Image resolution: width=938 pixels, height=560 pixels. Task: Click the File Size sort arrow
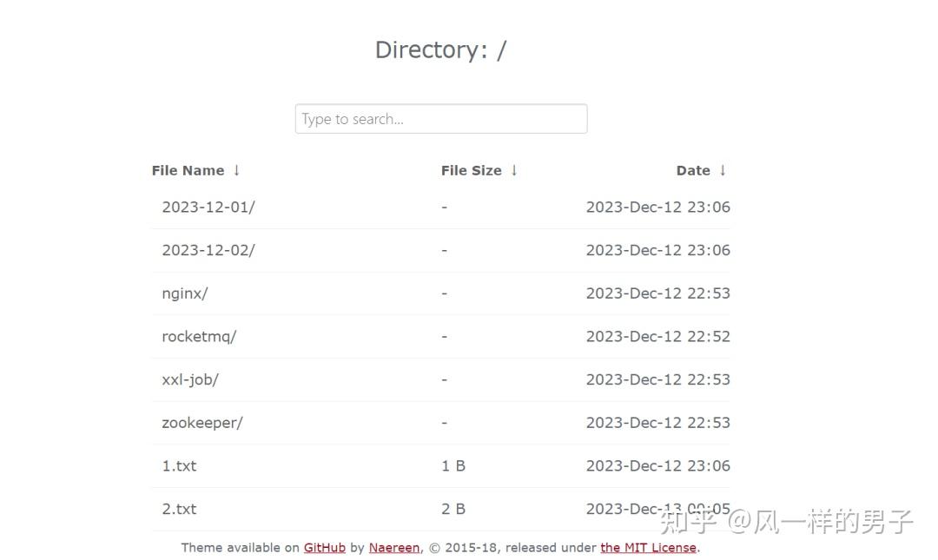(x=514, y=170)
